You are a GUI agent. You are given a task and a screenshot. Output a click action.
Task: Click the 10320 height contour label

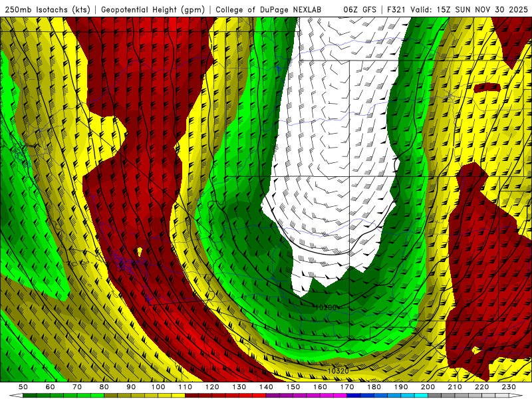tap(338, 371)
